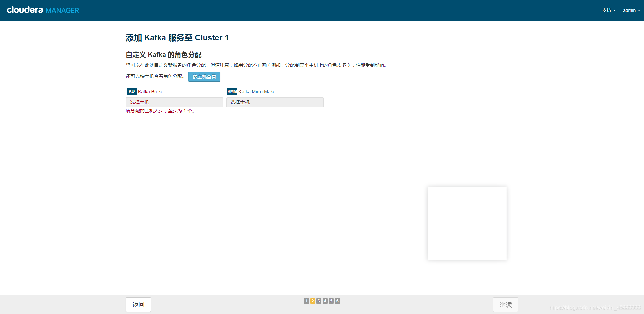Image resolution: width=644 pixels, height=314 pixels.
Task: Select wizard step 6 indicator
Action: 337,301
